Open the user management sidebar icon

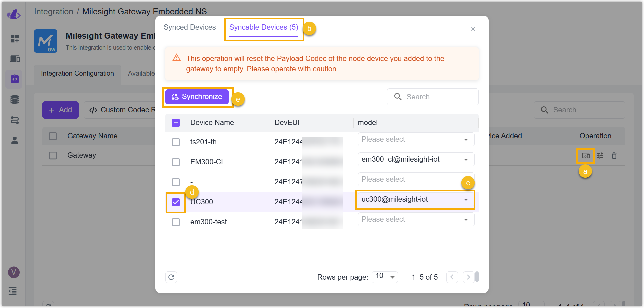click(x=15, y=140)
